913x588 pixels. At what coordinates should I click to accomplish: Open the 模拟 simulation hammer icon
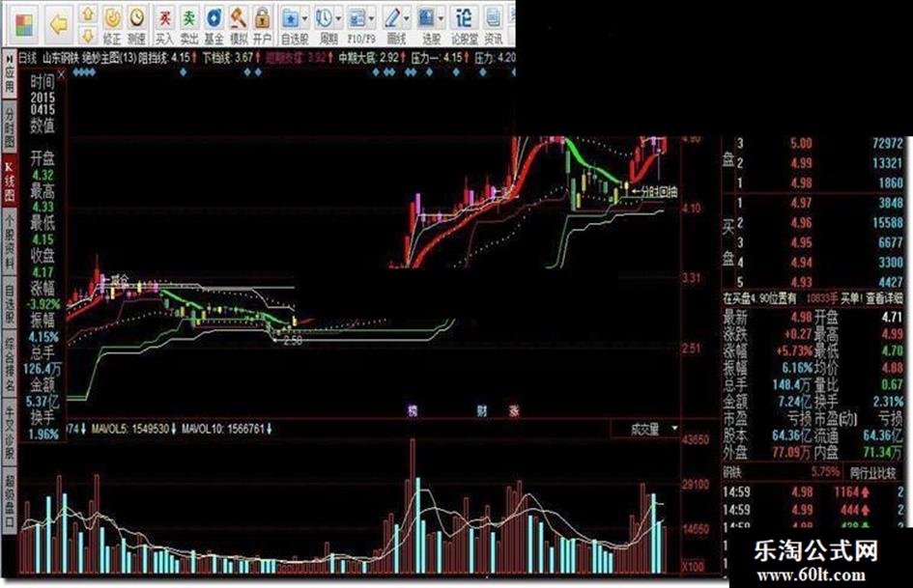238,26
